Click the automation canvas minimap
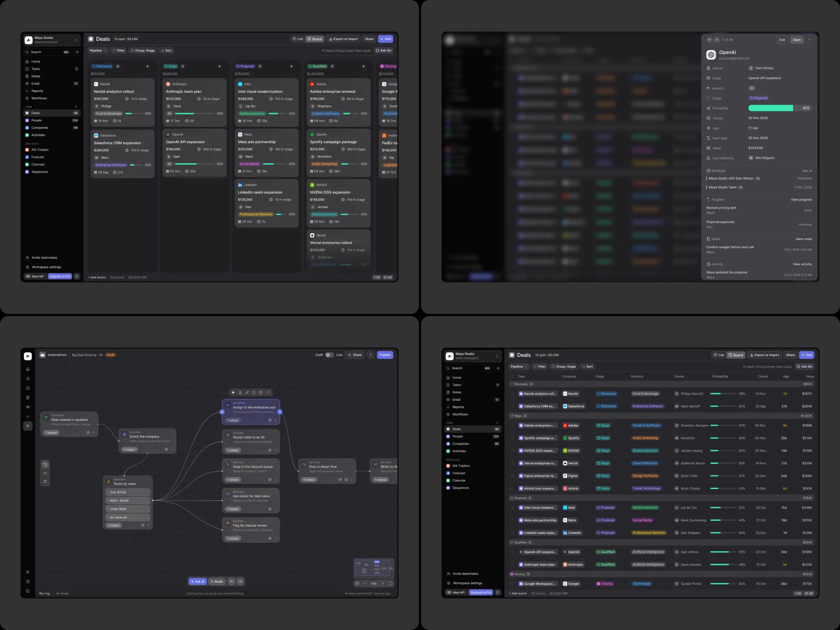This screenshot has width=840, height=630. click(x=374, y=568)
